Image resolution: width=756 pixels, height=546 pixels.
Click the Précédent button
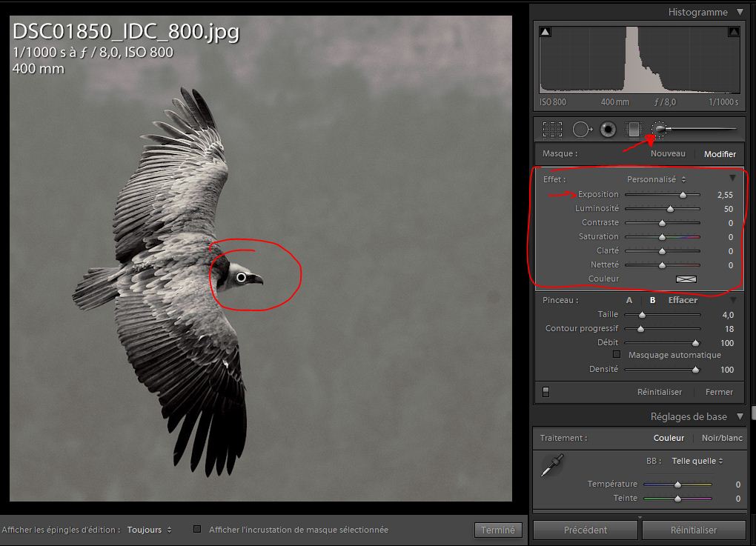pyautogui.click(x=586, y=530)
